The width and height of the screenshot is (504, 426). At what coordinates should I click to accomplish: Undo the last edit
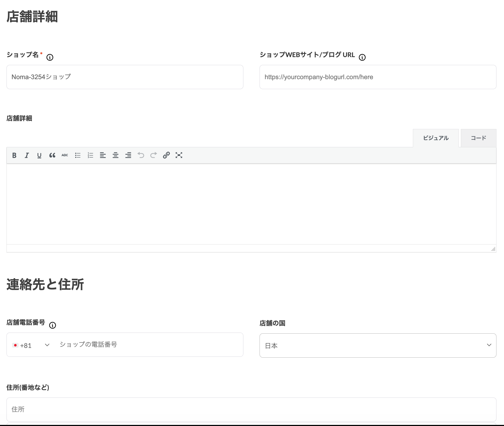point(141,155)
